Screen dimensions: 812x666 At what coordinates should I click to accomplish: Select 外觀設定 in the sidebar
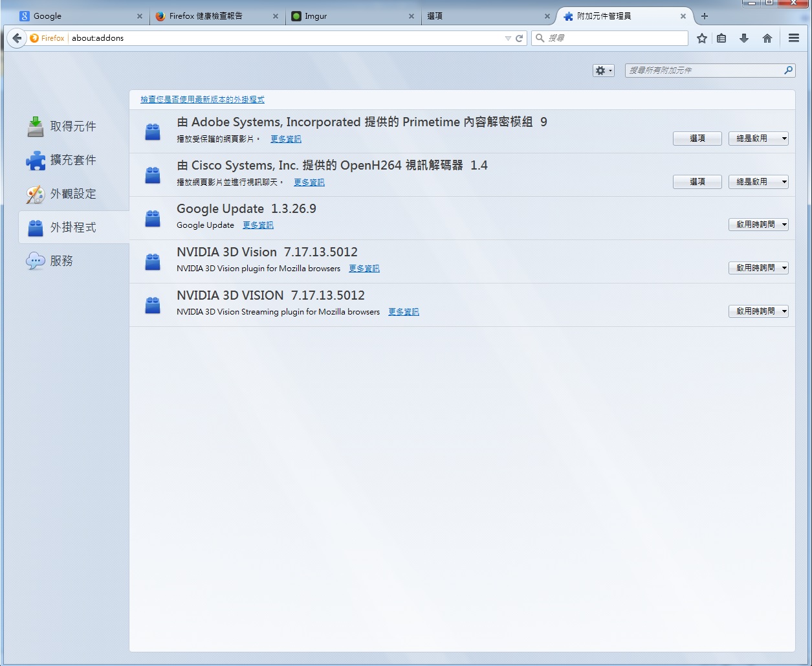pyautogui.click(x=72, y=194)
